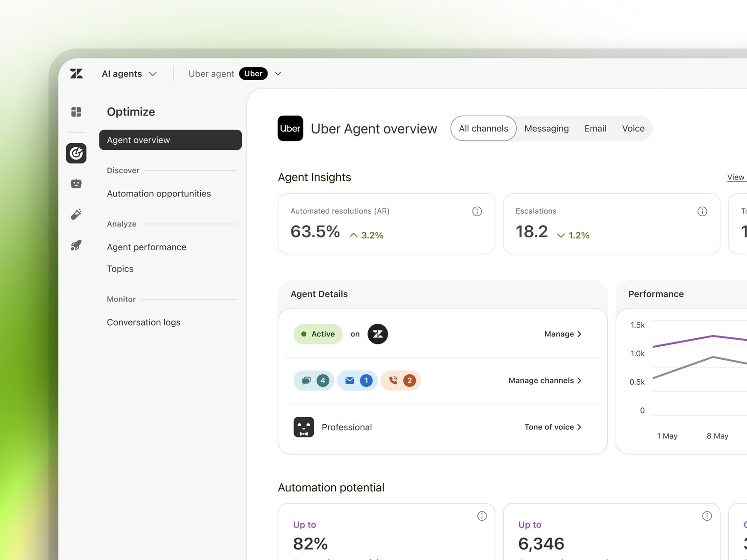Click the Automation potential heading
Image resolution: width=747 pixels, height=560 pixels.
[x=331, y=488]
